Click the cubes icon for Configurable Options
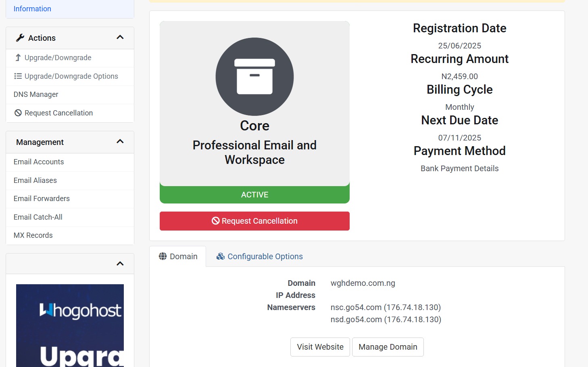The height and width of the screenshot is (367, 588). [220, 256]
